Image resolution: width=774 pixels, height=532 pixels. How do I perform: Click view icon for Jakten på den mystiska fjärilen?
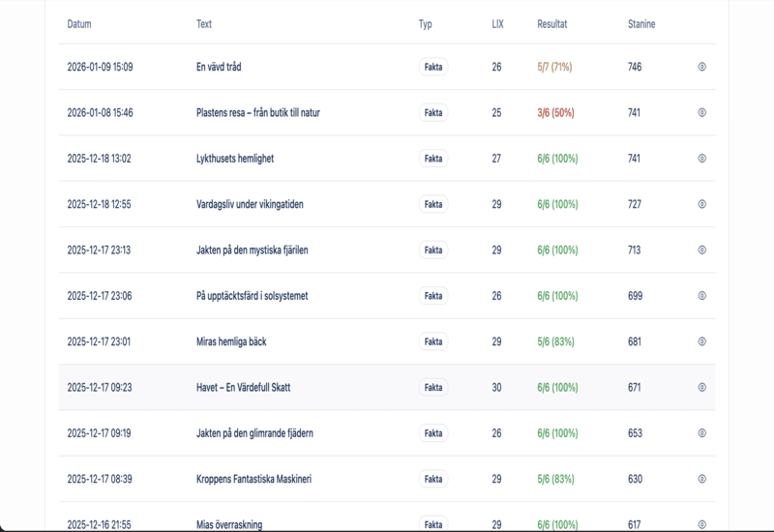coord(702,250)
